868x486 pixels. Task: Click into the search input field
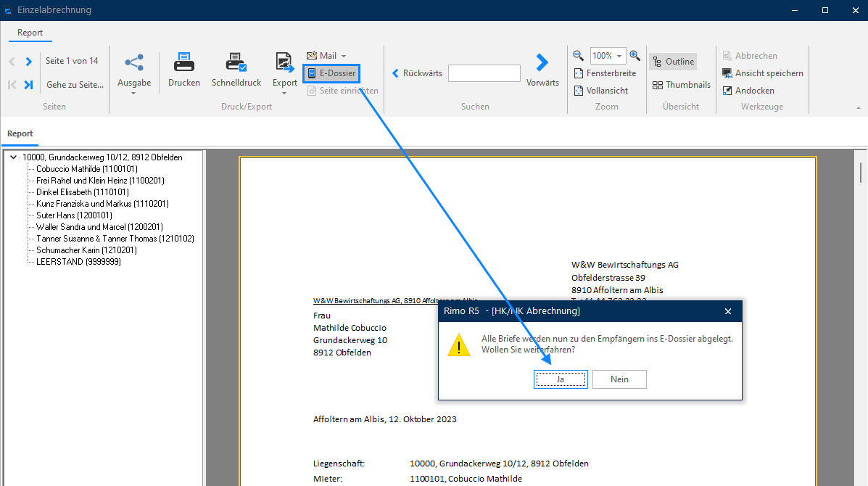(484, 73)
